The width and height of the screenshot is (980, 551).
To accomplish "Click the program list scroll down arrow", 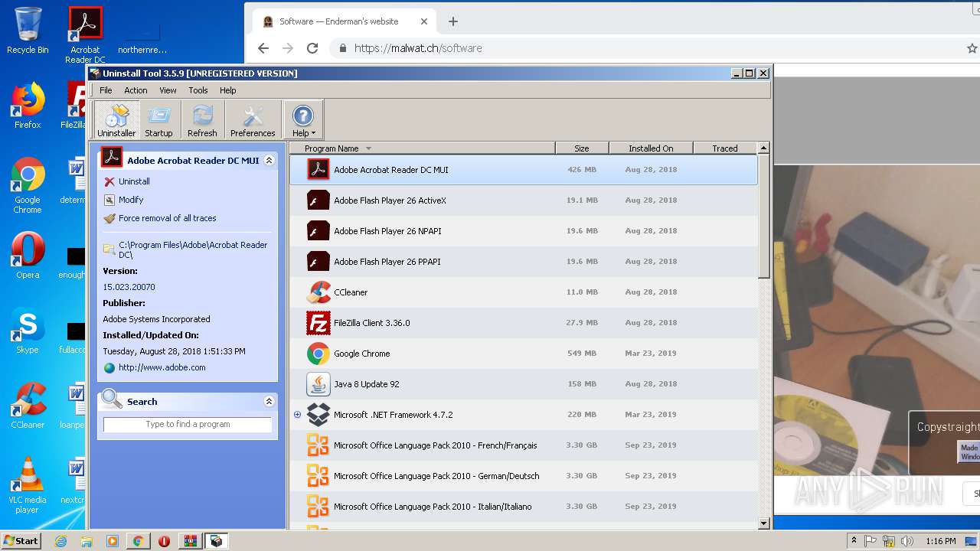I will pyautogui.click(x=763, y=523).
